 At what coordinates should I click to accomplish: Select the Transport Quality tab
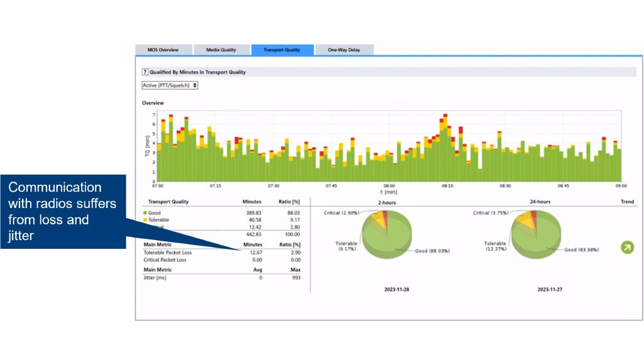point(282,50)
